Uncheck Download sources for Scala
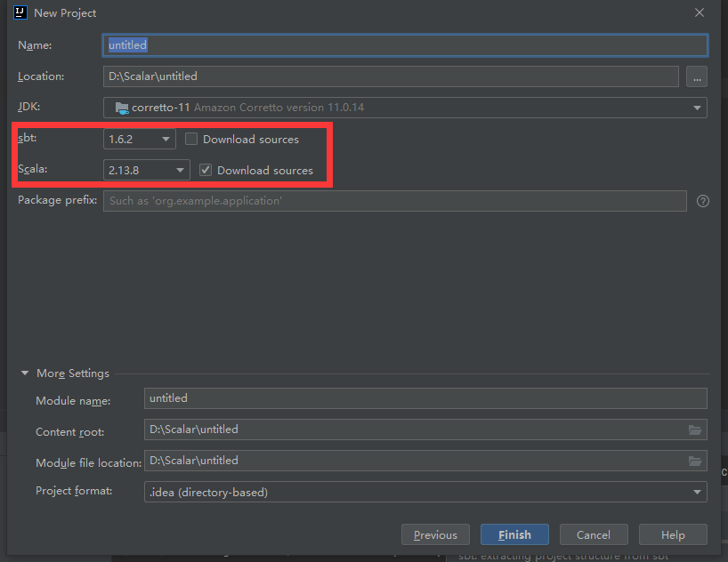Image resolution: width=728 pixels, height=562 pixels. coord(206,170)
